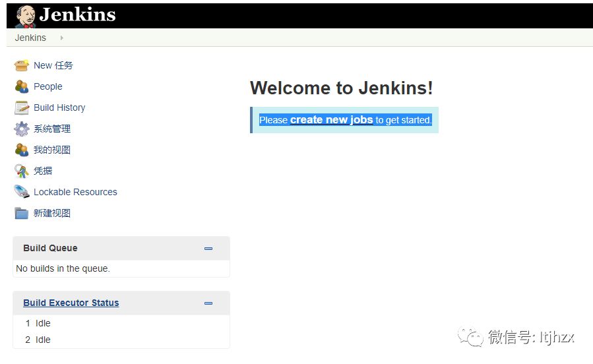The height and width of the screenshot is (364, 593).
Task: Open the Build Executor Status link
Action: [x=71, y=303]
